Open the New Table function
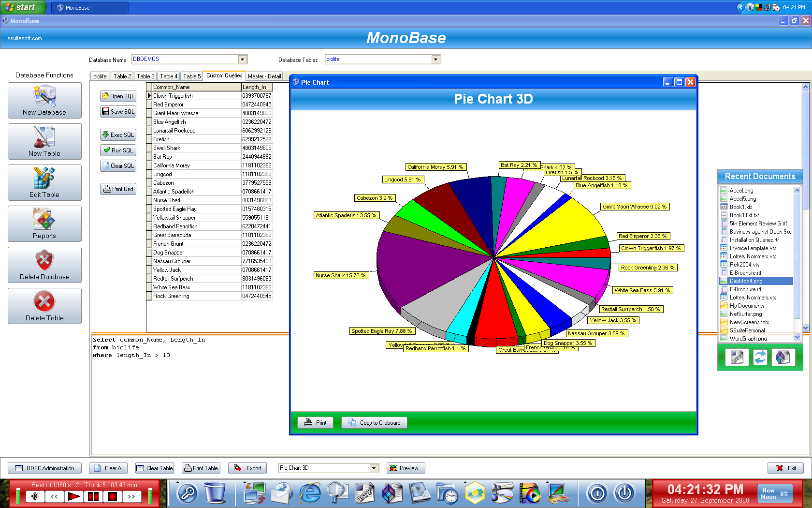Viewport: 812px width, 508px height. coord(44,142)
